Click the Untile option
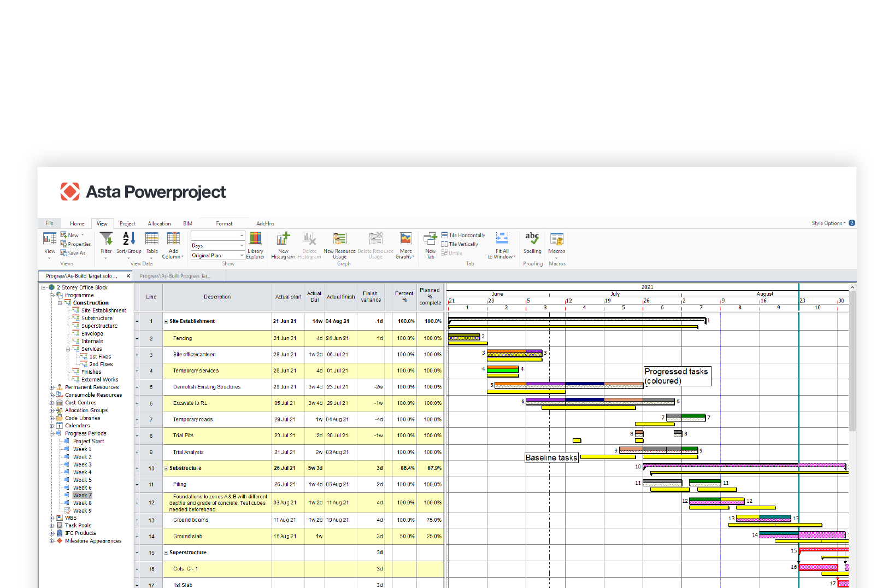Screen dimensions: 894x588 452,253
